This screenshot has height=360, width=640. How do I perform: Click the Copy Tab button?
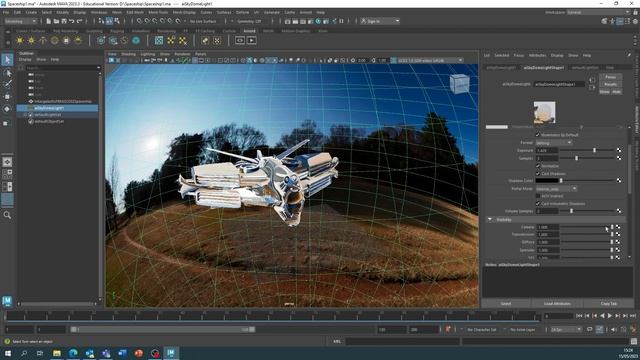[x=608, y=304]
